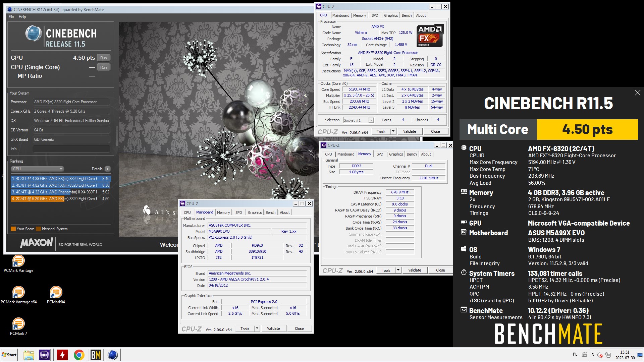Viewport: 644px width, 362px height.
Task: Click the DRAM Frequency 678.9 MHz value
Action: pos(400,192)
